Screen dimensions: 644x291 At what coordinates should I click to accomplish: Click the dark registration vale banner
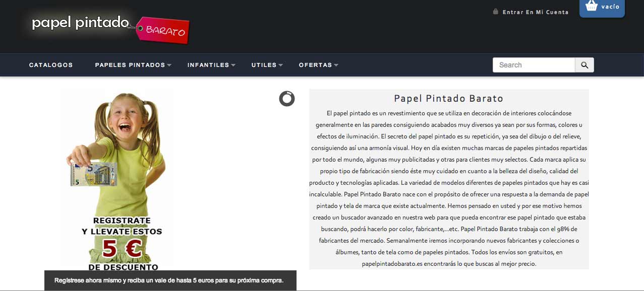(170, 280)
